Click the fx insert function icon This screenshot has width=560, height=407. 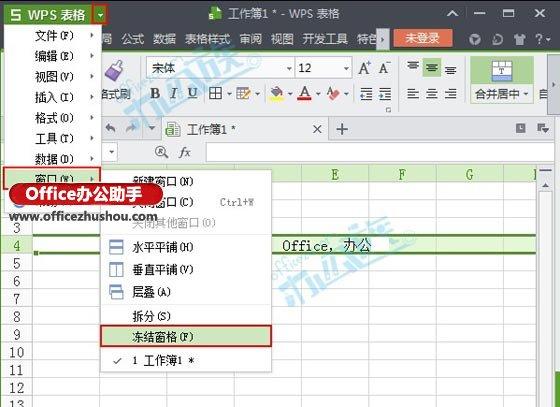[x=185, y=152]
